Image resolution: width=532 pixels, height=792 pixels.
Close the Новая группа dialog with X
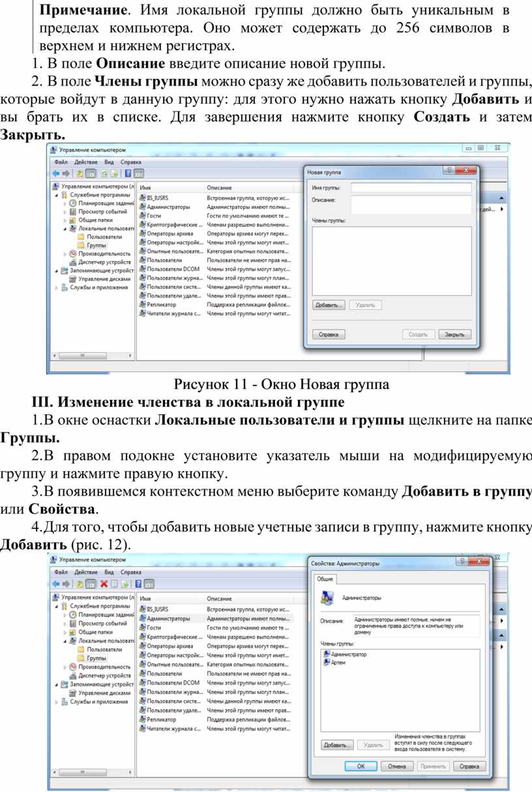(465, 170)
